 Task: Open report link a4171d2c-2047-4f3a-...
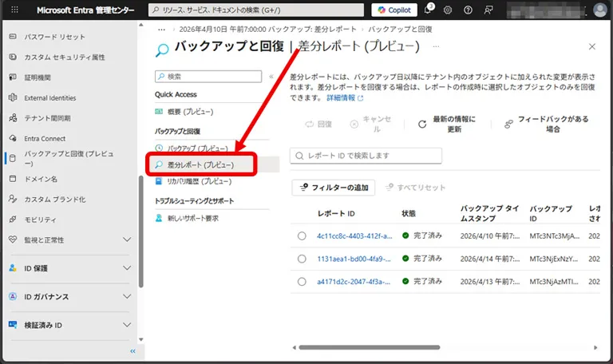point(354,282)
